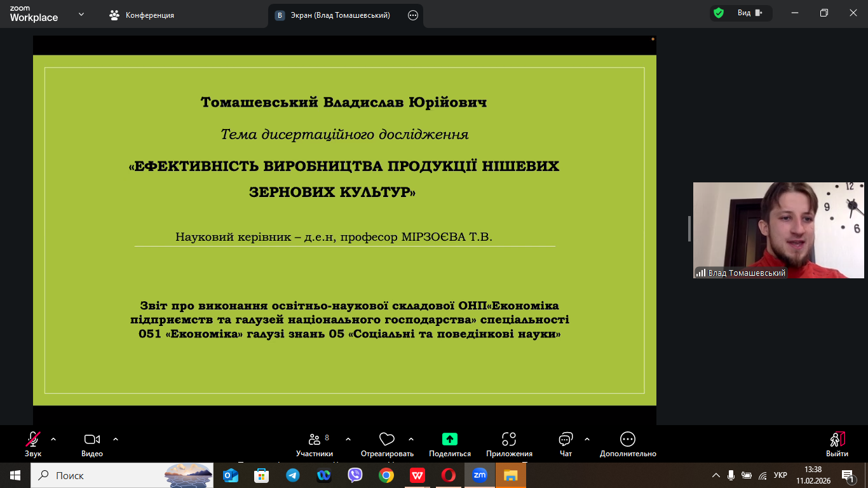This screenshot has height=488, width=868.
Task: Switch to the Конференция tab
Action: tap(142, 15)
